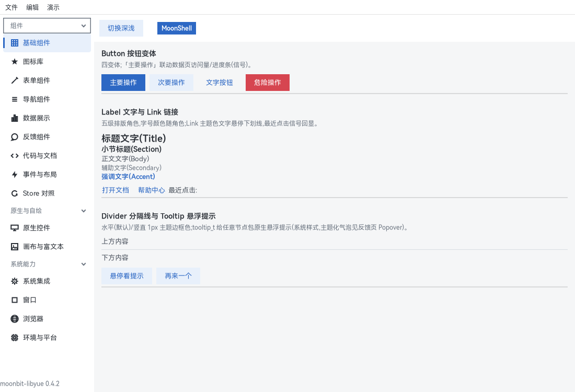Click the image icon for 画布与富文本
Screen dimensions: 575x392
coord(15,247)
